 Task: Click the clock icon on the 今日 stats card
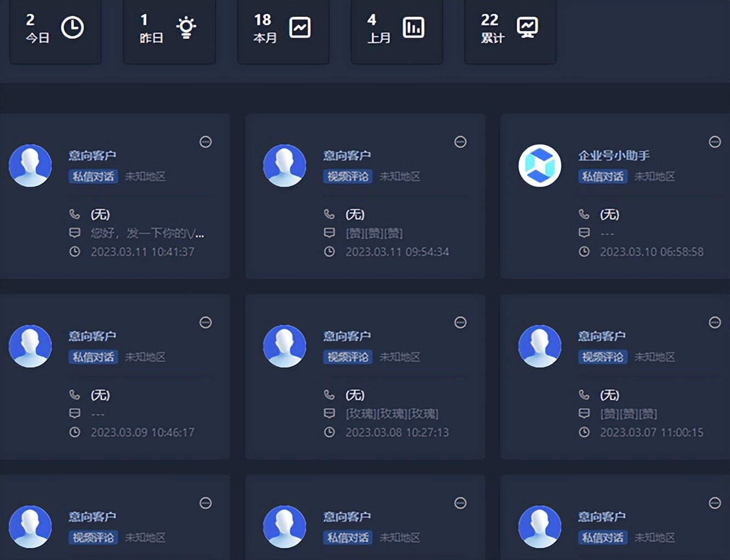73,26
